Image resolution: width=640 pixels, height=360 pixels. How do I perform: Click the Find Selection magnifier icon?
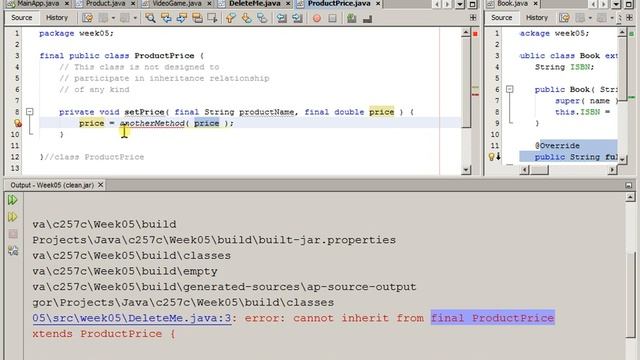click(x=150, y=18)
